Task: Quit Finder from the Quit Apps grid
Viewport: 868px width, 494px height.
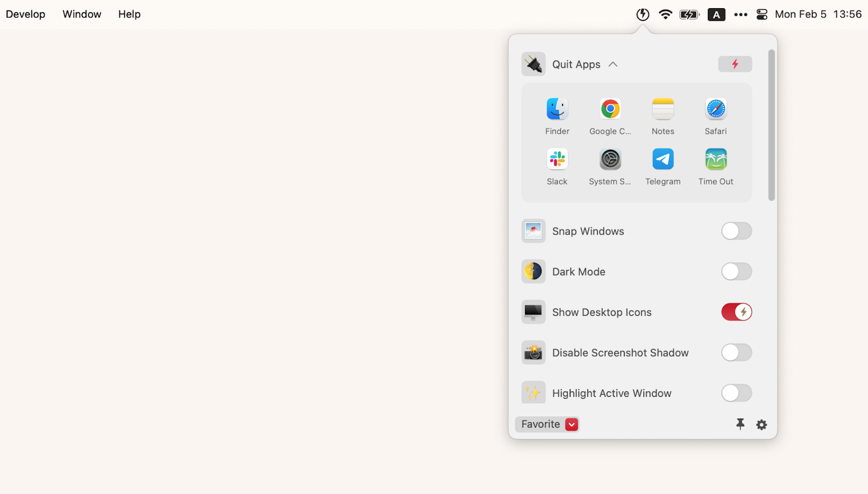Action: click(x=557, y=109)
